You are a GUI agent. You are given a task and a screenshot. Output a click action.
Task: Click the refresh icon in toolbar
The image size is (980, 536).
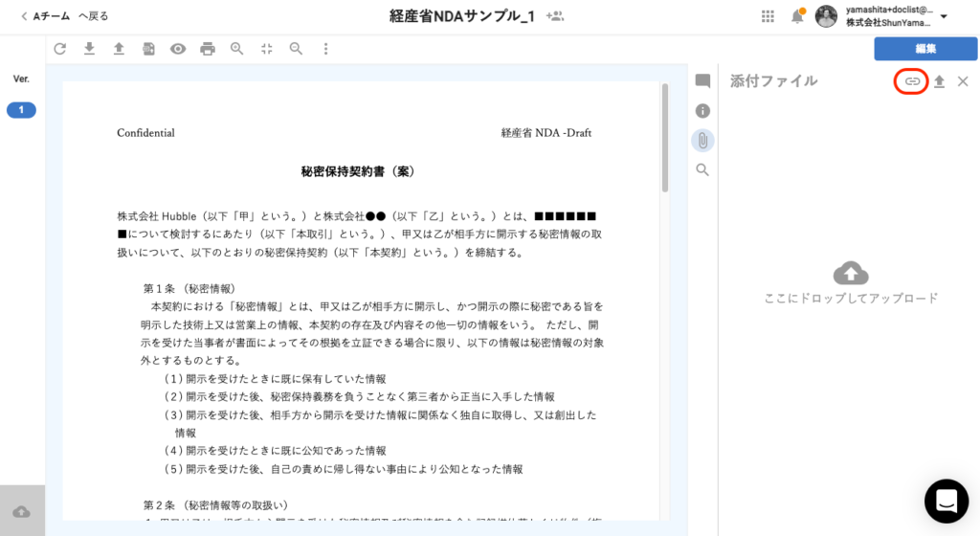(x=60, y=49)
